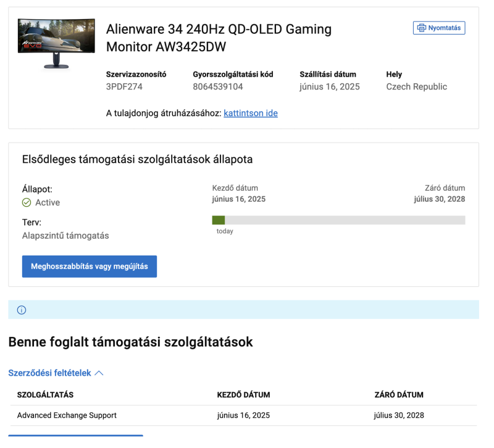Open the kattintson ide ownership transfer link

click(251, 113)
